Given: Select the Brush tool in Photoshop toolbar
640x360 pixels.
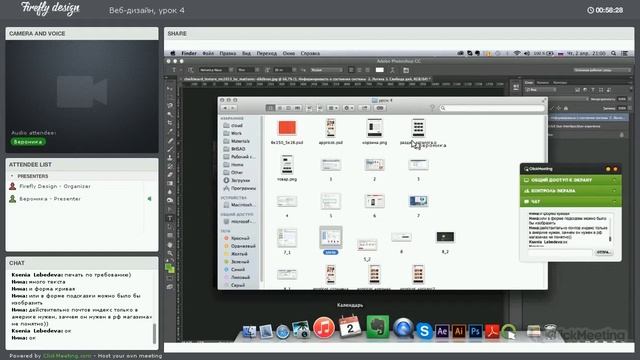Looking at the screenshot, I should [170, 149].
